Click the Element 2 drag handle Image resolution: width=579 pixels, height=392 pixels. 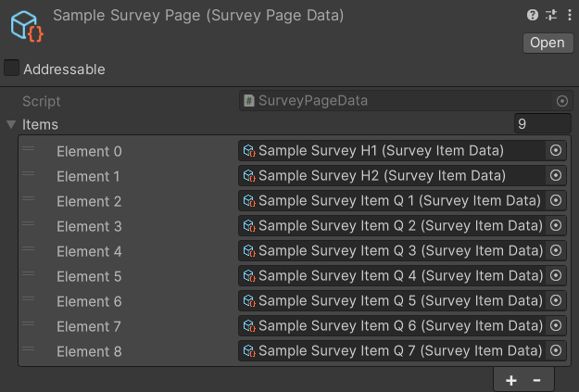tap(29, 198)
